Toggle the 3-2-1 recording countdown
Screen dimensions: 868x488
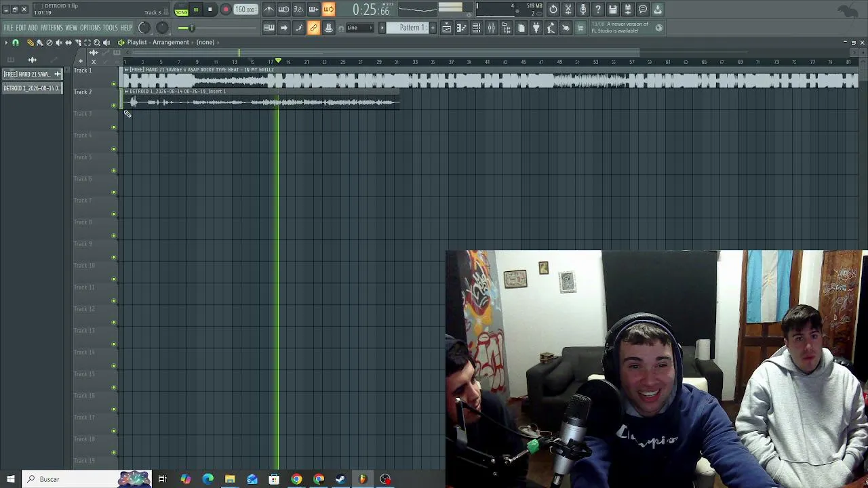pyautogui.click(x=298, y=9)
